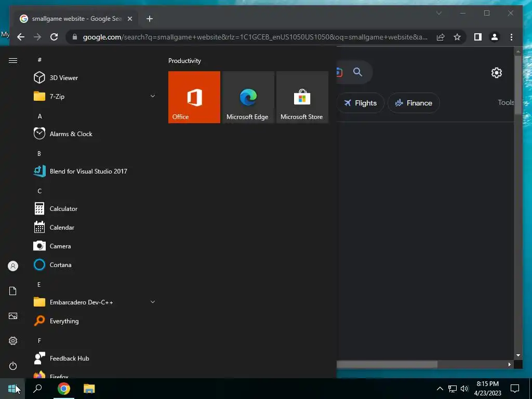Open the 3D Viewer app
The width and height of the screenshot is (532, 399).
pyautogui.click(x=95, y=78)
